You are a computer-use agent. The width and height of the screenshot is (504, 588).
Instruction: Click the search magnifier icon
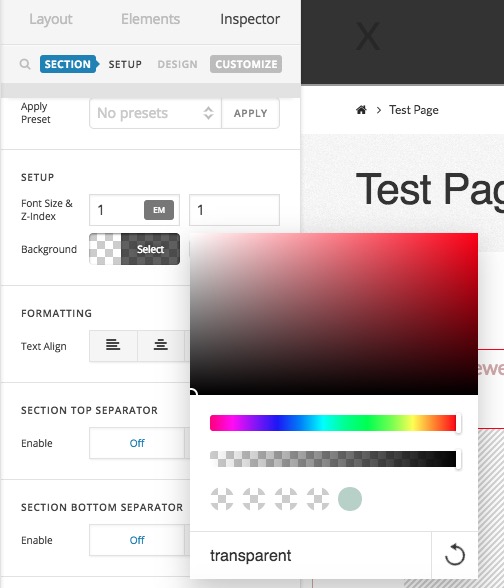pyautogui.click(x=25, y=64)
